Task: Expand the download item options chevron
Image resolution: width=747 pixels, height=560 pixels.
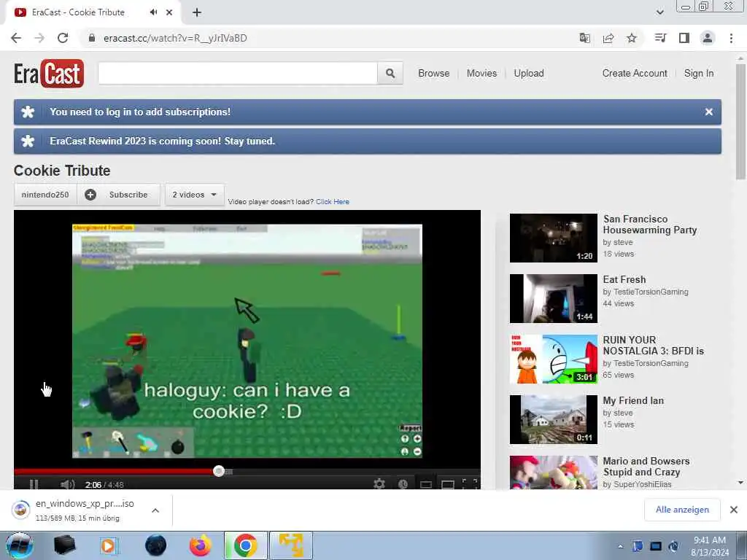Action: pyautogui.click(x=155, y=510)
